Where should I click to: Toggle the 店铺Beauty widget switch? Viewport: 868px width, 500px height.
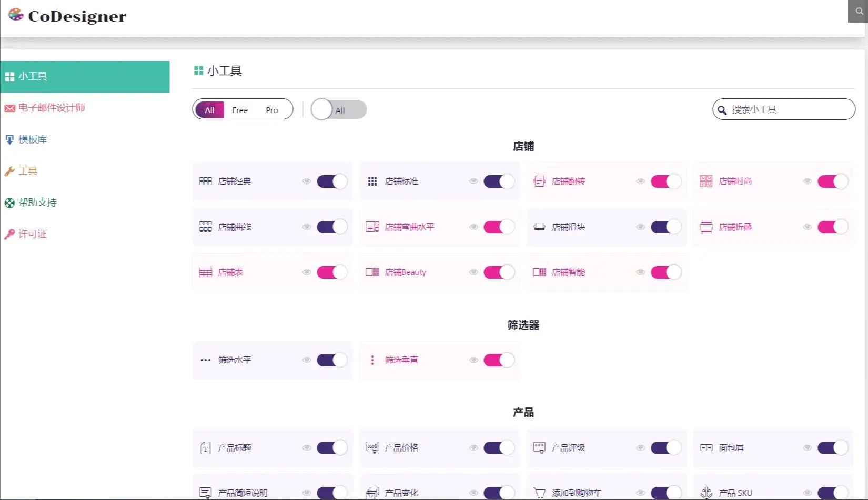499,272
